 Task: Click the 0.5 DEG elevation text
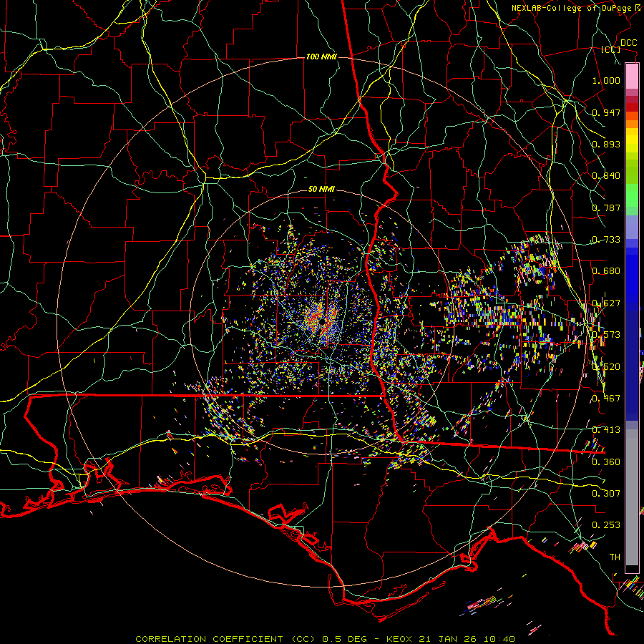click(x=346, y=639)
